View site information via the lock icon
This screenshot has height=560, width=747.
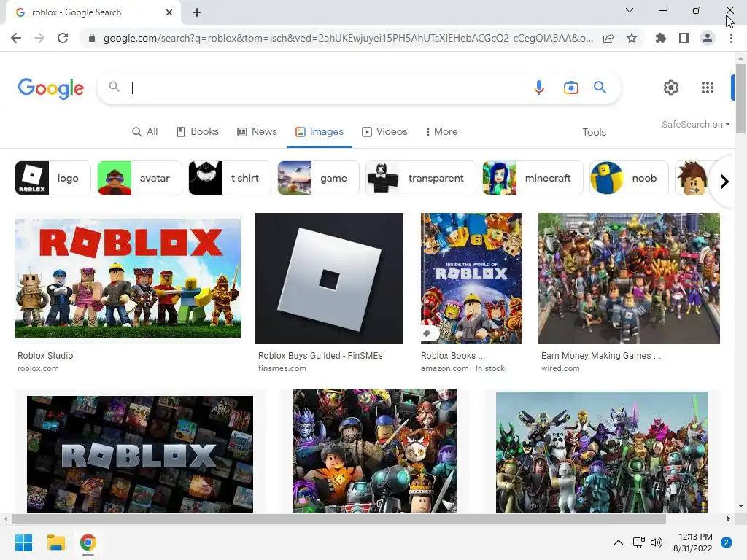tap(92, 38)
